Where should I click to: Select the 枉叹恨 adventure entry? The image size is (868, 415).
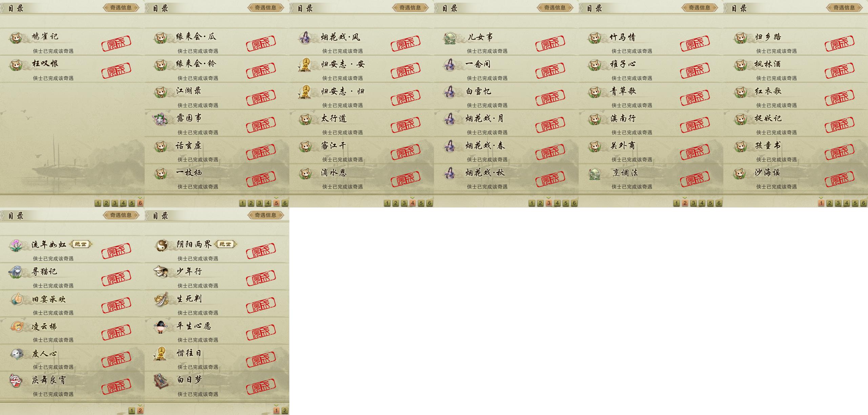click(x=72, y=69)
